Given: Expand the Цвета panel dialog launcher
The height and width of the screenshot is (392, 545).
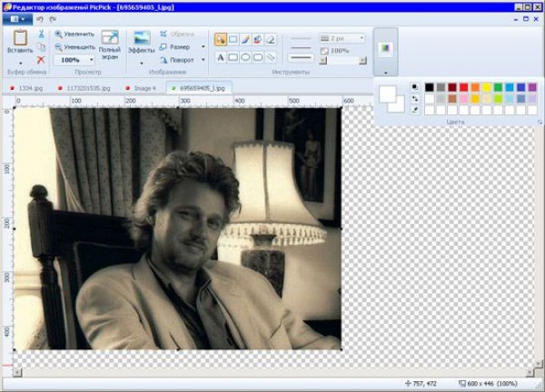Looking at the screenshot, I should click(x=540, y=122).
